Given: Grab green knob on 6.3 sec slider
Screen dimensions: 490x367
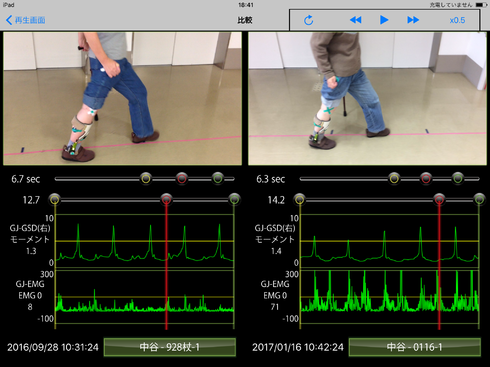Looking at the screenshot, I should tap(458, 179).
